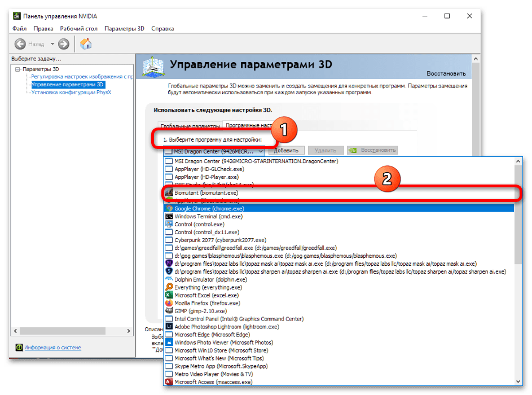
Task: Click the Topaz Sharpen AI icon
Action: tap(169, 271)
